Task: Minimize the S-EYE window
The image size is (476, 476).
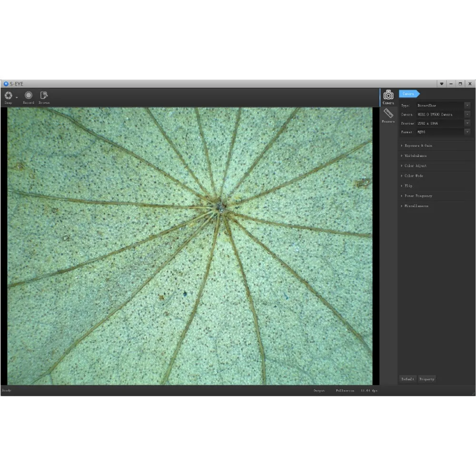Action: coord(451,84)
